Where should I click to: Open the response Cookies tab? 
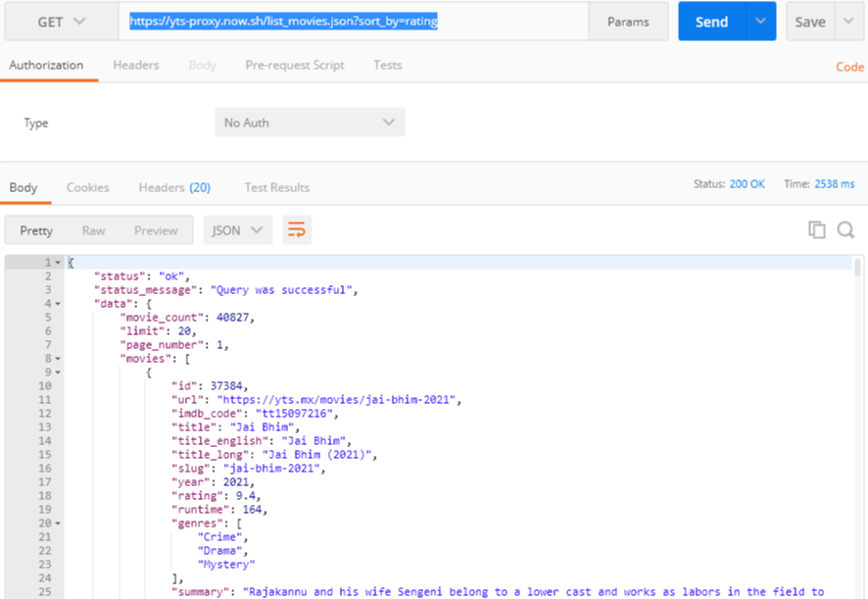(87, 188)
